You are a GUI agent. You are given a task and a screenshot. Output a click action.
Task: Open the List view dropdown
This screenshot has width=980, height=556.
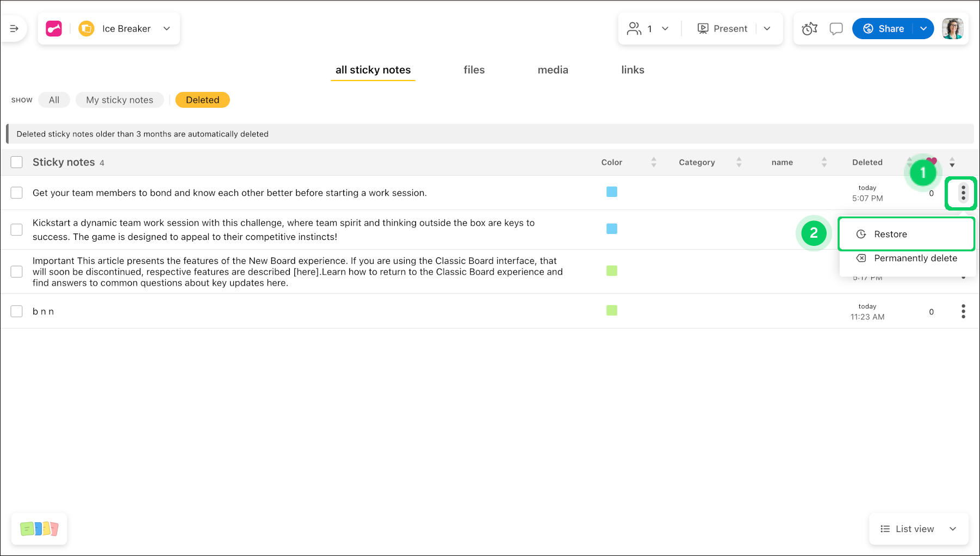[918, 529]
